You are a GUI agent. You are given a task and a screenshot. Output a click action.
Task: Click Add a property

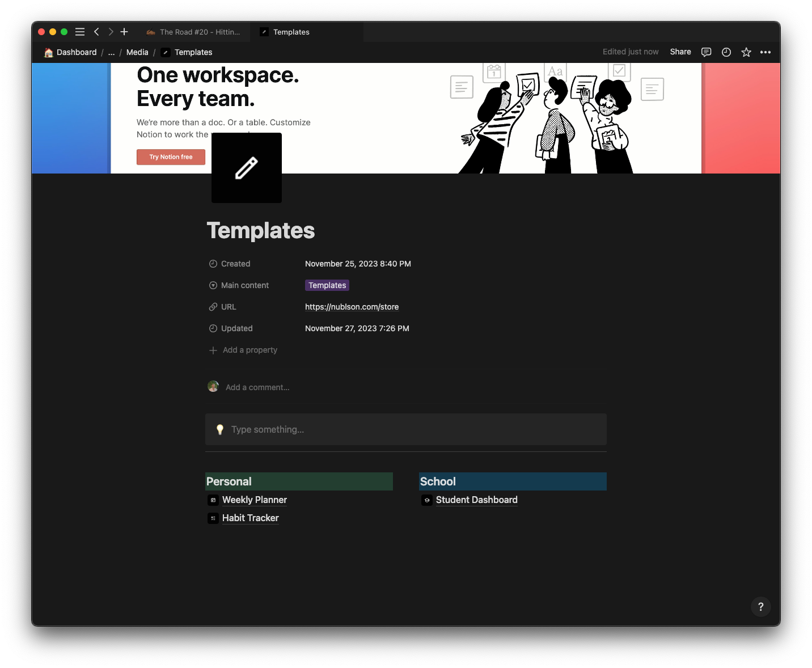(x=243, y=350)
